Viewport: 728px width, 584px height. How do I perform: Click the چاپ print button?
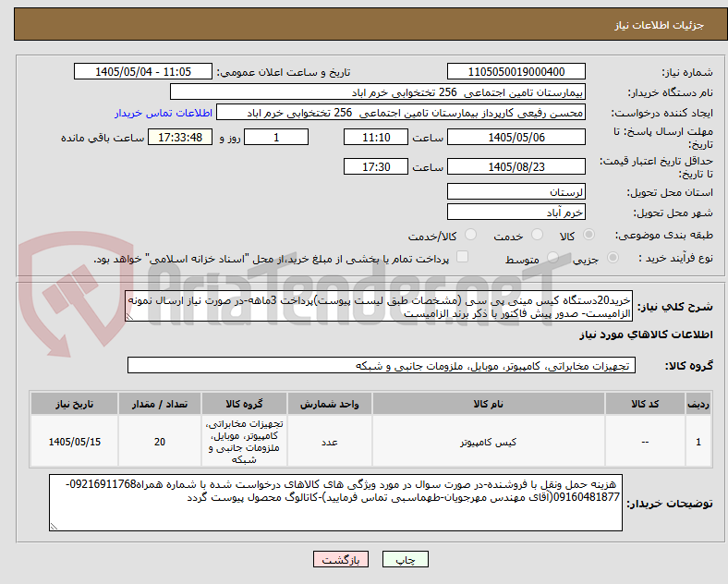[406, 559]
